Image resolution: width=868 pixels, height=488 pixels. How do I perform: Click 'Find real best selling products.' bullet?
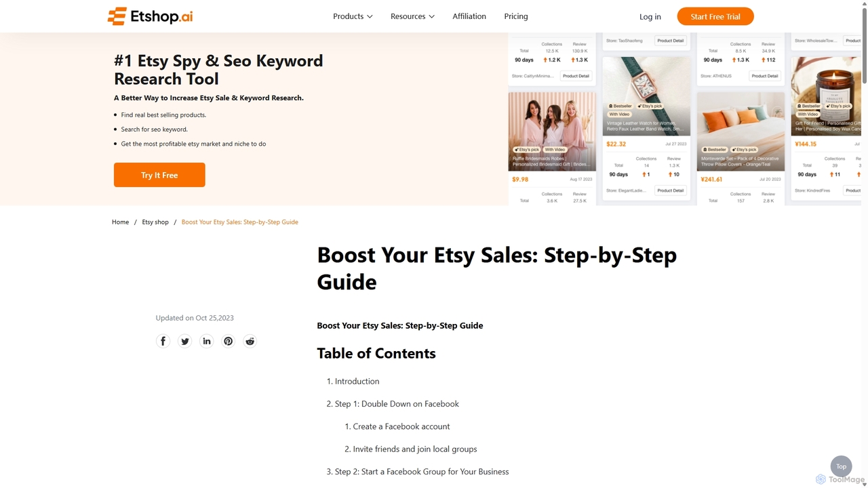pyautogui.click(x=163, y=115)
